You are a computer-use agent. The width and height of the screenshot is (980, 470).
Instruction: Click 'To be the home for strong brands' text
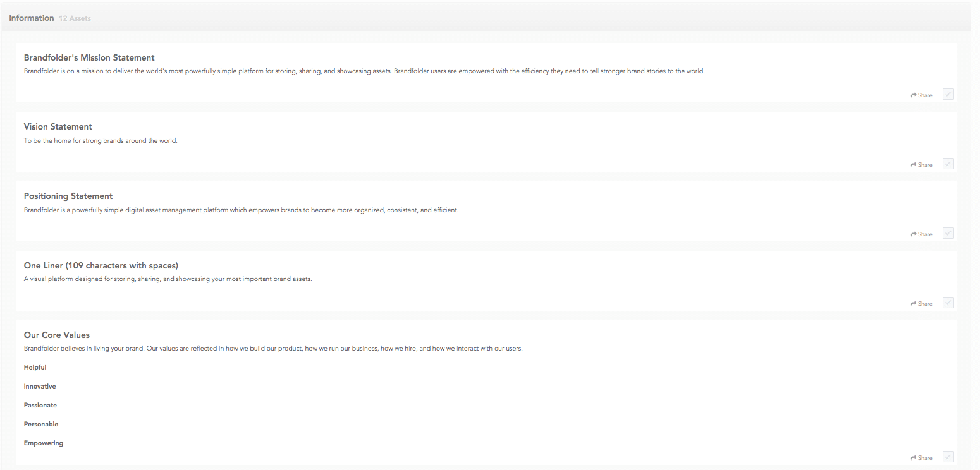click(x=101, y=141)
